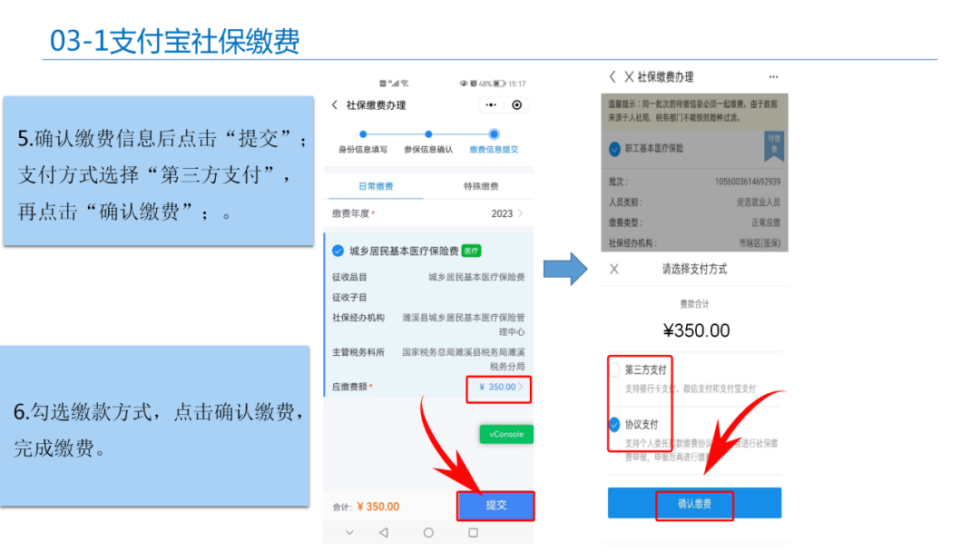Tap the circular target icon in left phone header
980x552 pixels.
pyautogui.click(x=517, y=105)
